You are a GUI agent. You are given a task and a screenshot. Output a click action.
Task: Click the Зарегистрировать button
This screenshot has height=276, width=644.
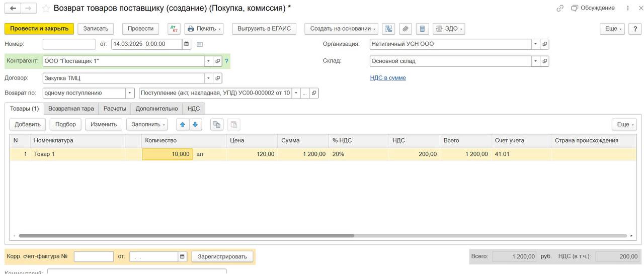[x=222, y=257]
